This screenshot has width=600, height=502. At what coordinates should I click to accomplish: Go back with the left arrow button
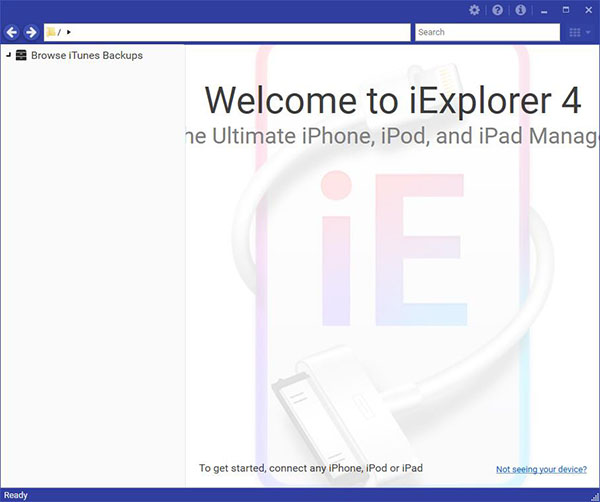[x=12, y=32]
